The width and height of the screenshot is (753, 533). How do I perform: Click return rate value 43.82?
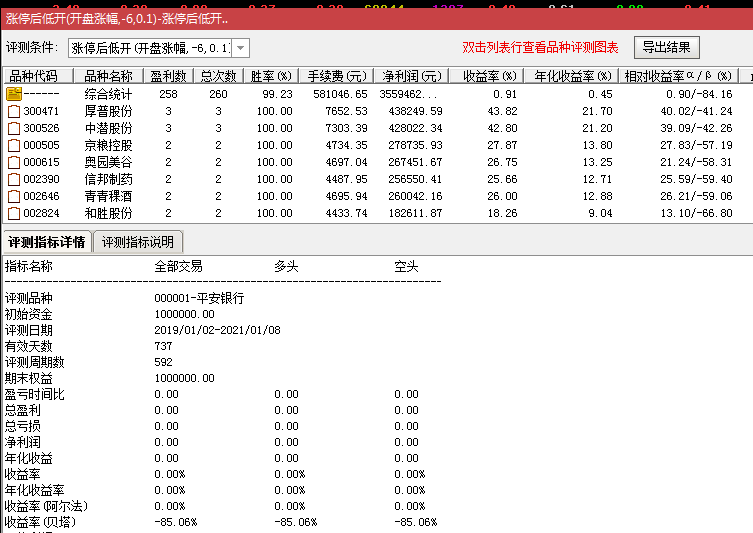click(x=502, y=111)
